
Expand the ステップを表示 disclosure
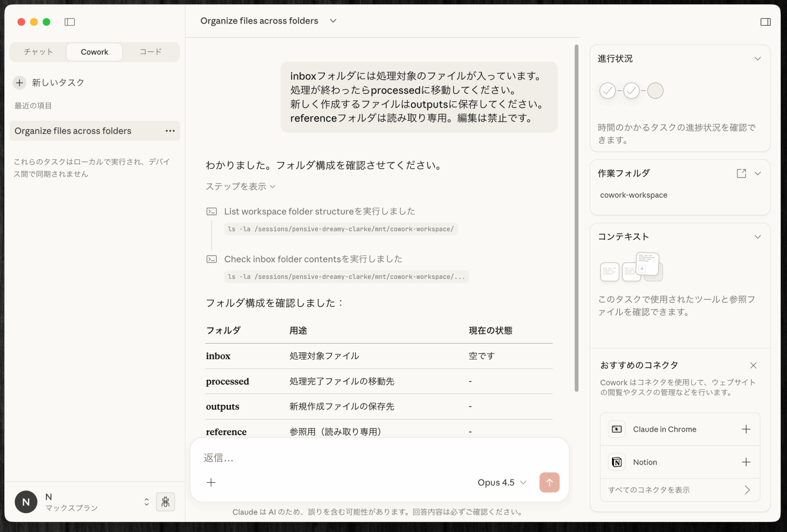(240, 187)
